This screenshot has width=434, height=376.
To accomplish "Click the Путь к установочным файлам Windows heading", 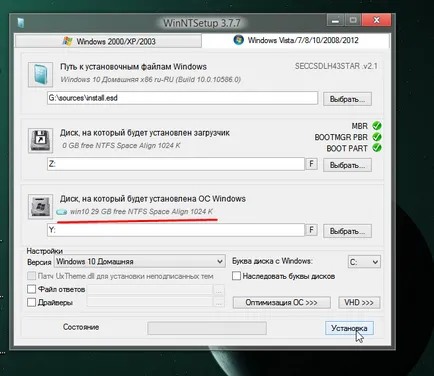I will click(133, 67).
